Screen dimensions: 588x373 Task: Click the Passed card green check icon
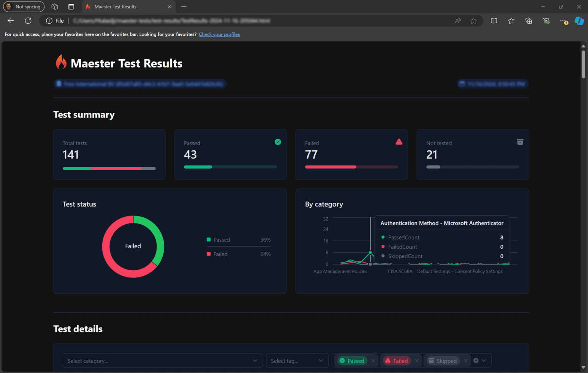(278, 142)
